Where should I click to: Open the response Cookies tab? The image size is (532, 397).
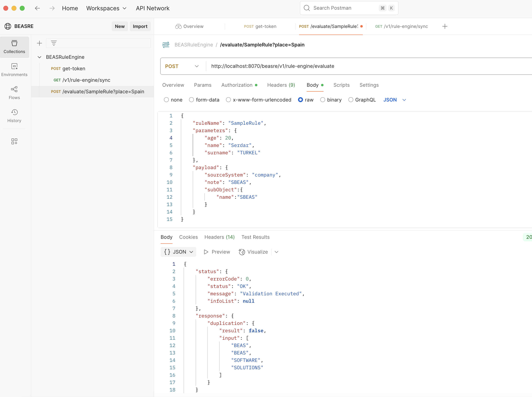point(189,237)
